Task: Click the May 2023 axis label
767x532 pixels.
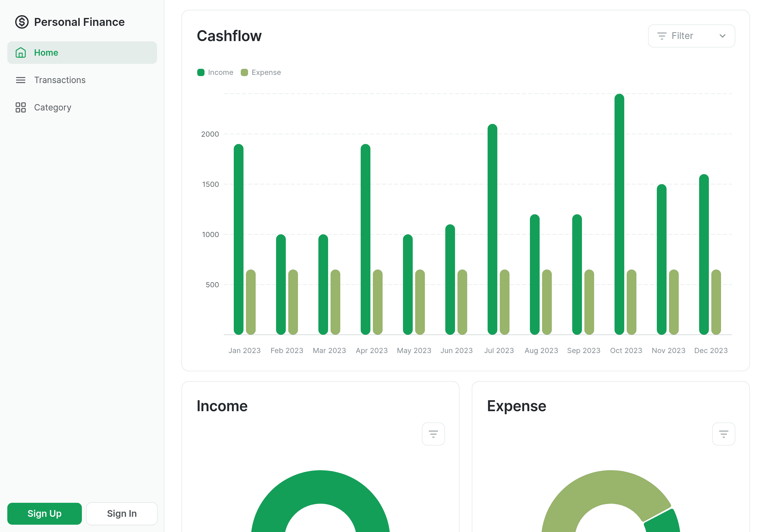Action: pos(414,350)
